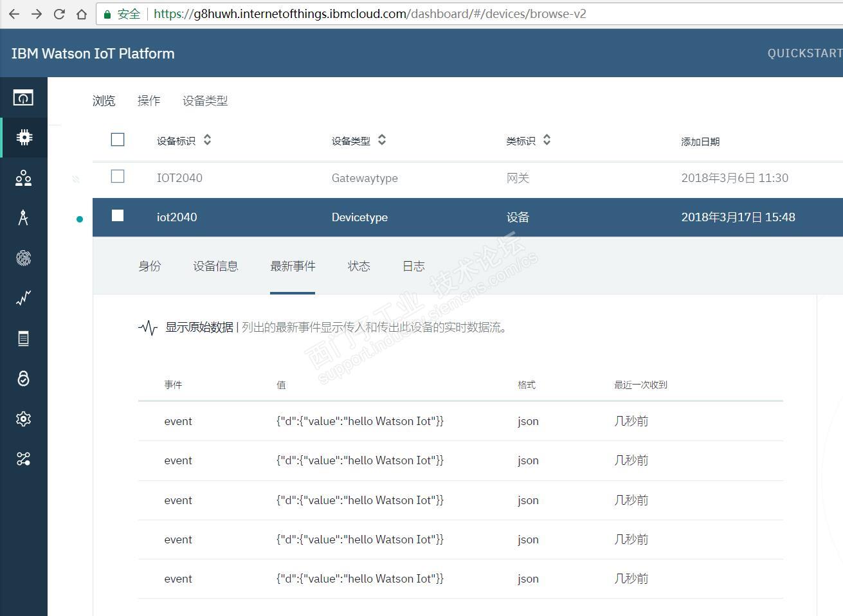Viewport: 843px width, 616px height.
Task: Open the fingerprint Access Management icon
Action: click(24, 258)
